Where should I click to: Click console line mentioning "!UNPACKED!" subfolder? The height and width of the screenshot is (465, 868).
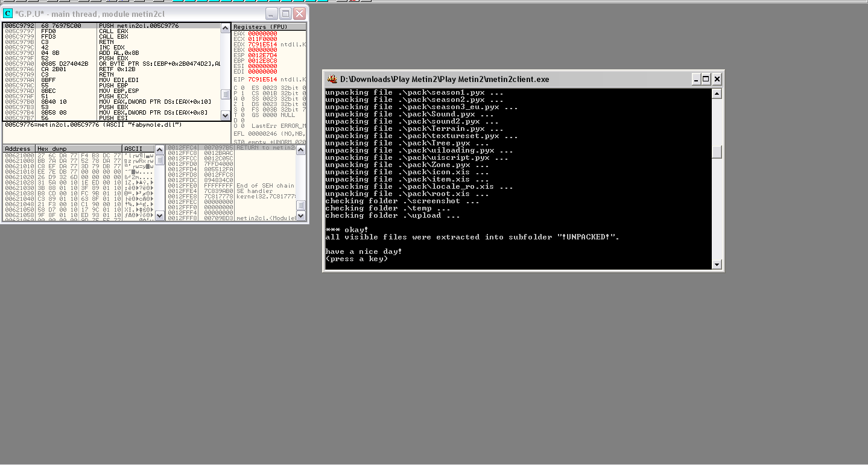click(472, 237)
